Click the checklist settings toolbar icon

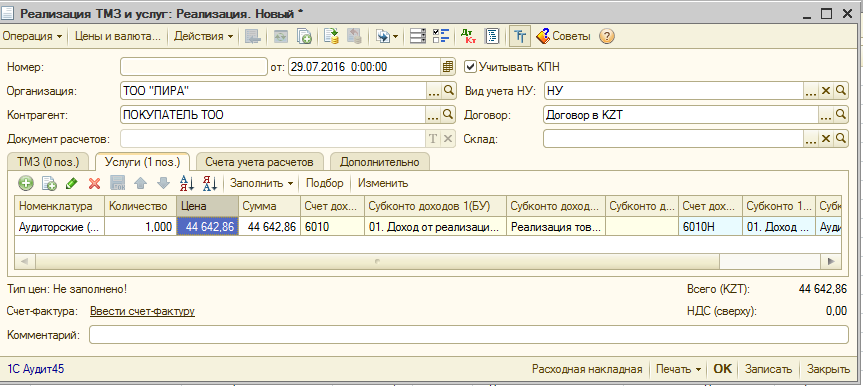441,36
